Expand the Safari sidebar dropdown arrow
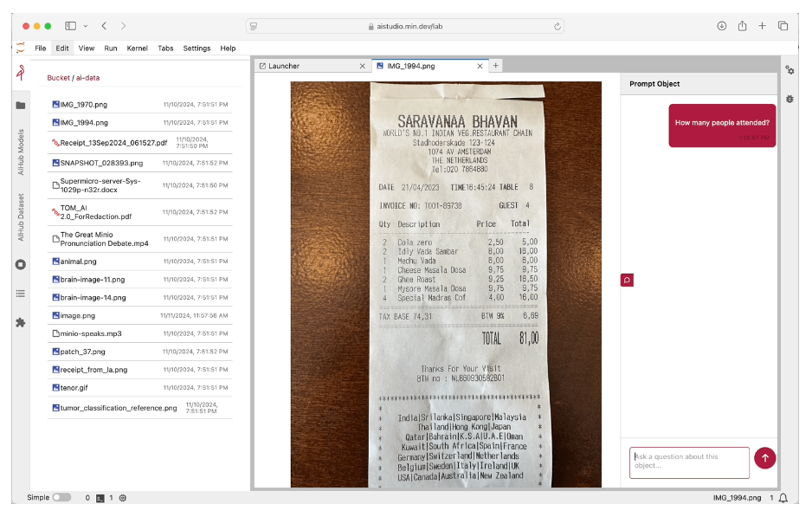 click(x=85, y=26)
